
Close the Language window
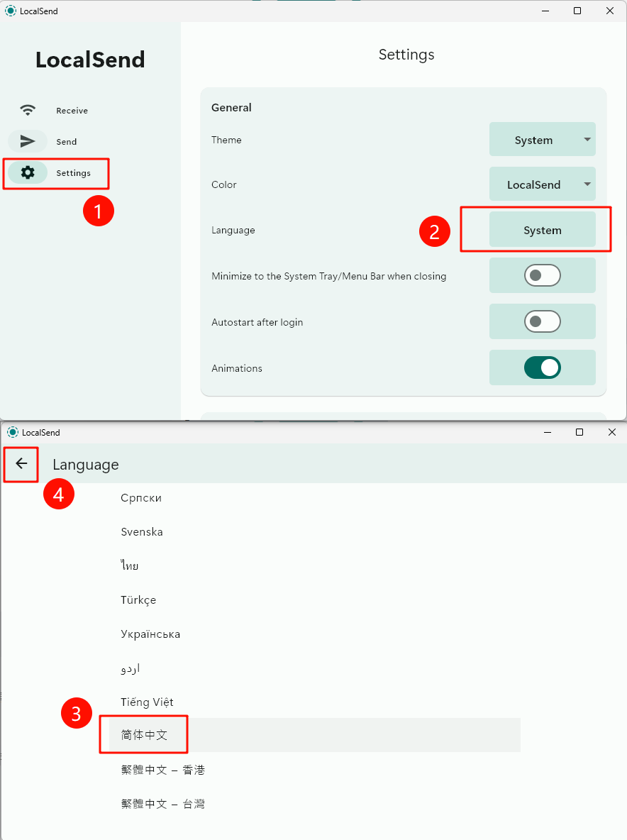point(612,432)
